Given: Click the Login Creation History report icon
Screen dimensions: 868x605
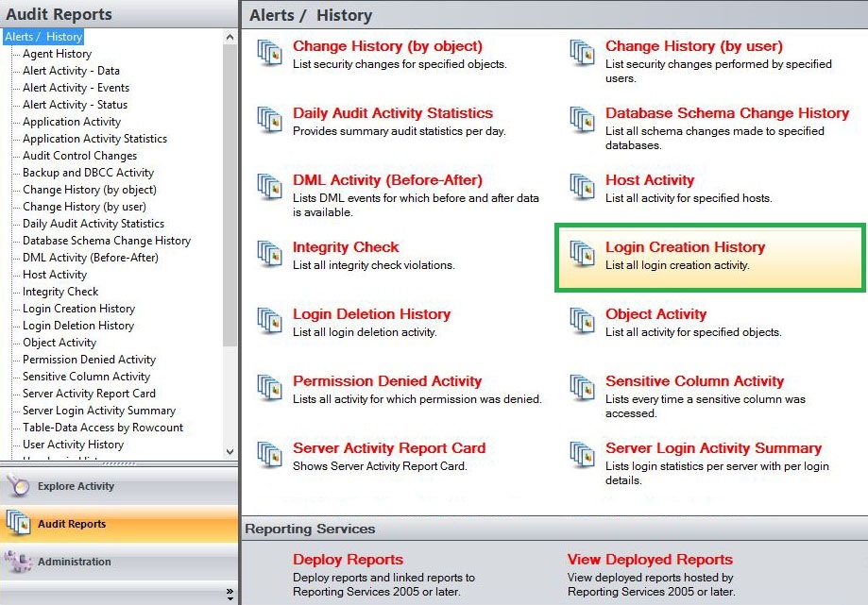Looking at the screenshot, I should tap(583, 254).
